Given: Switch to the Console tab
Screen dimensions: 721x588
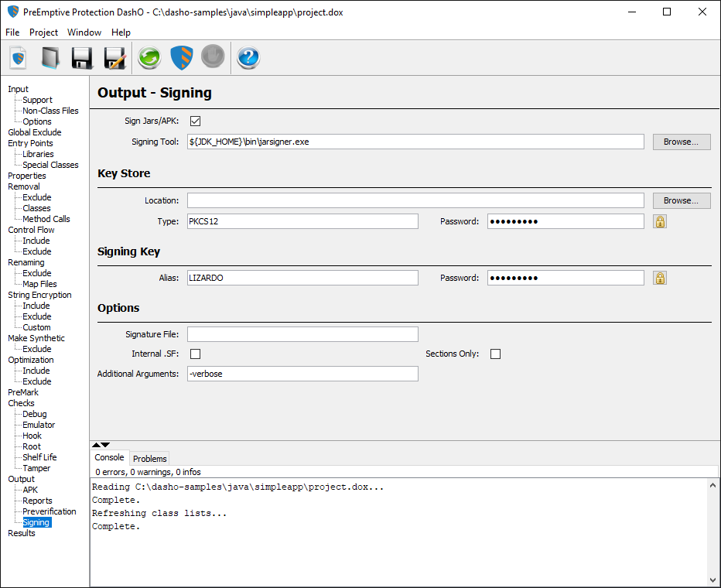Looking at the screenshot, I should (109, 457).
